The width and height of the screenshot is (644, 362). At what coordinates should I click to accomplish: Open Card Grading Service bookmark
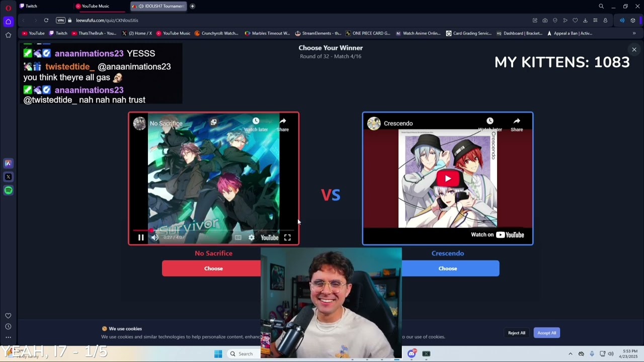(x=468, y=33)
